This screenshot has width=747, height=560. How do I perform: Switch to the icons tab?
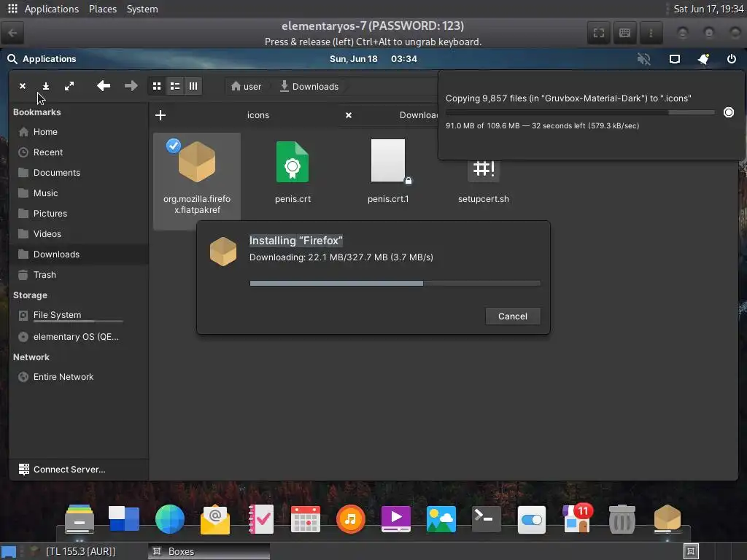tap(258, 115)
